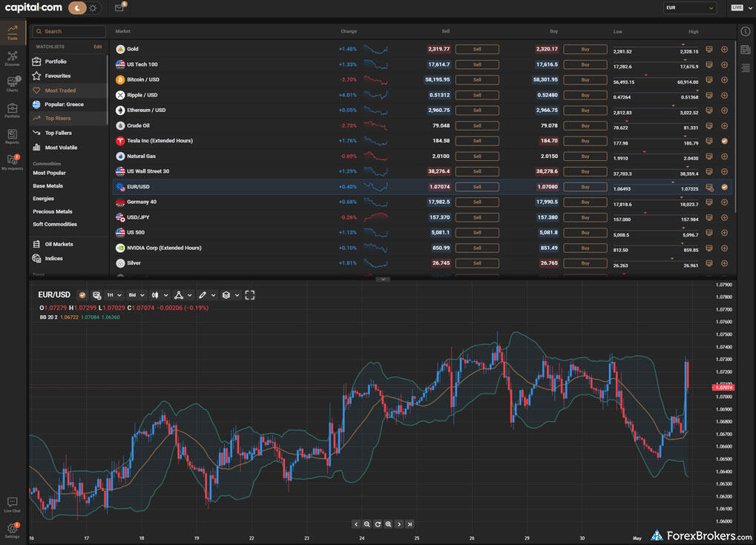Open the EUR account currency dropdown
This screenshot has width=756, height=545.
(x=689, y=8)
